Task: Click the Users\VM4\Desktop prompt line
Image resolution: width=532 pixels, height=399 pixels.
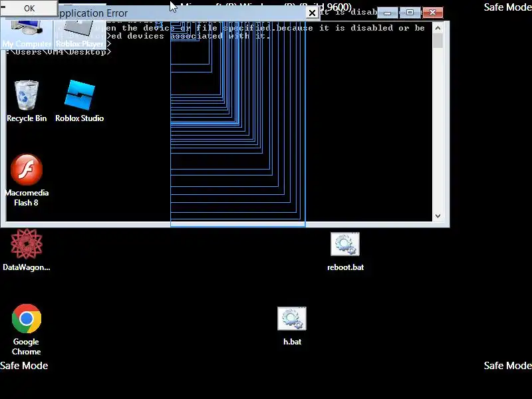Action: pyautogui.click(x=59, y=52)
